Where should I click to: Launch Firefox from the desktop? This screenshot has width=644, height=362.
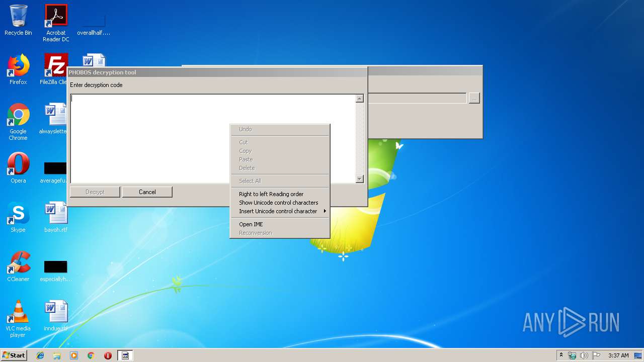coord(18,69)
